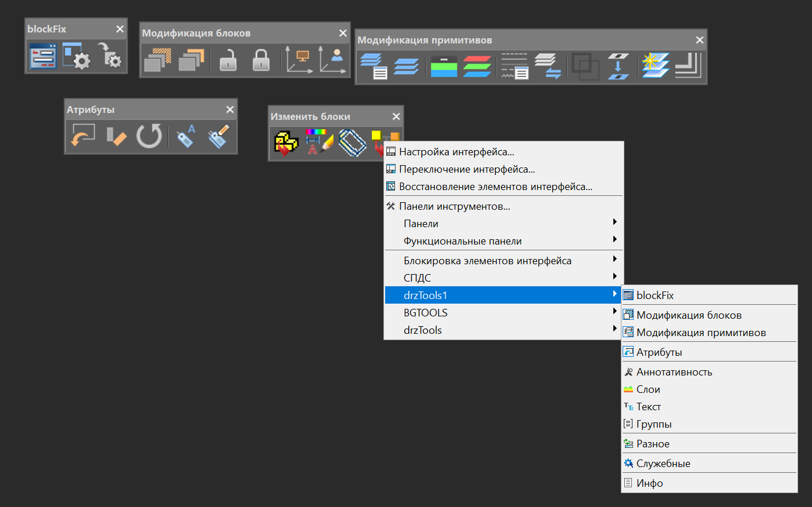Viewport: 812px width, 507px height.
Task: Expand the Панели submenu
Action: click(504, 224)
